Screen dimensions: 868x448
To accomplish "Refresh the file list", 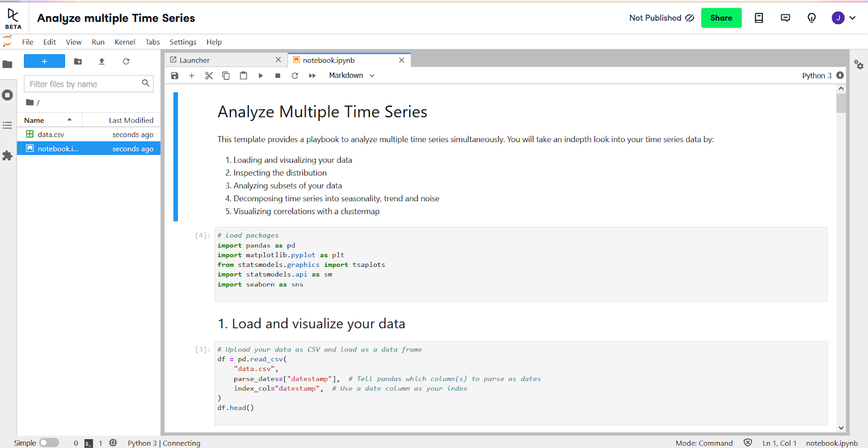I will click(126, 62).
